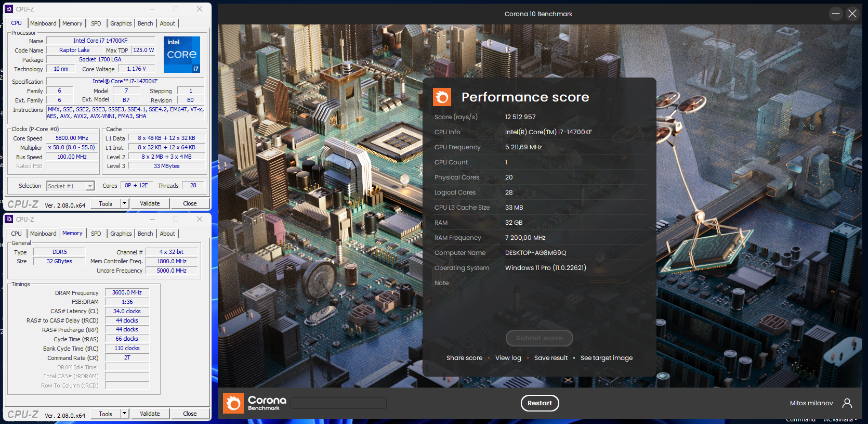Close the top CPU-Z window with X
The image size is (868, 424).
click(200, 9)
